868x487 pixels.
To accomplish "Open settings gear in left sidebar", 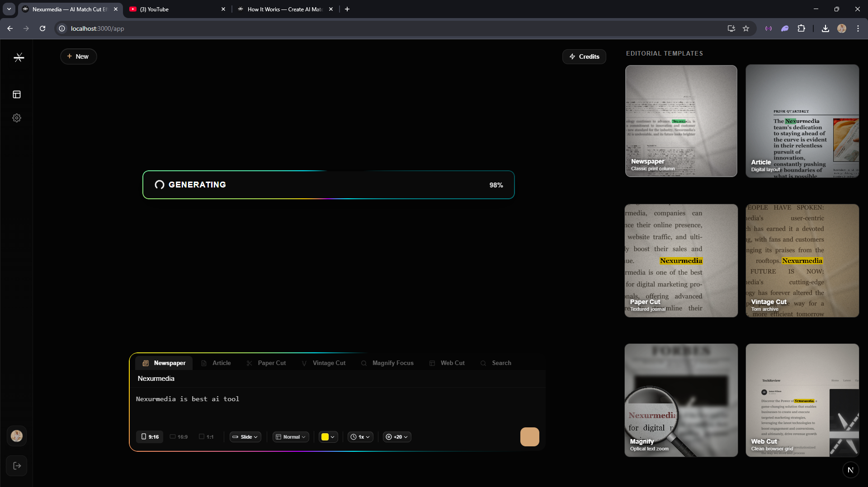I will pyautogui.click(x=17, y=118).
